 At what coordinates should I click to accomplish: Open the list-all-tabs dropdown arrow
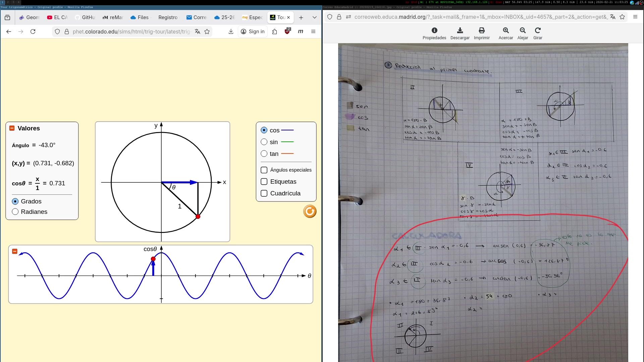click(x=314, y=17)
